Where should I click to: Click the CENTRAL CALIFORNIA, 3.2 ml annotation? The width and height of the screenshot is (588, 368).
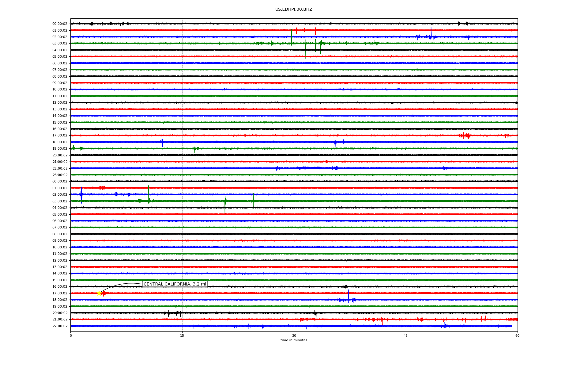(175, 284)
